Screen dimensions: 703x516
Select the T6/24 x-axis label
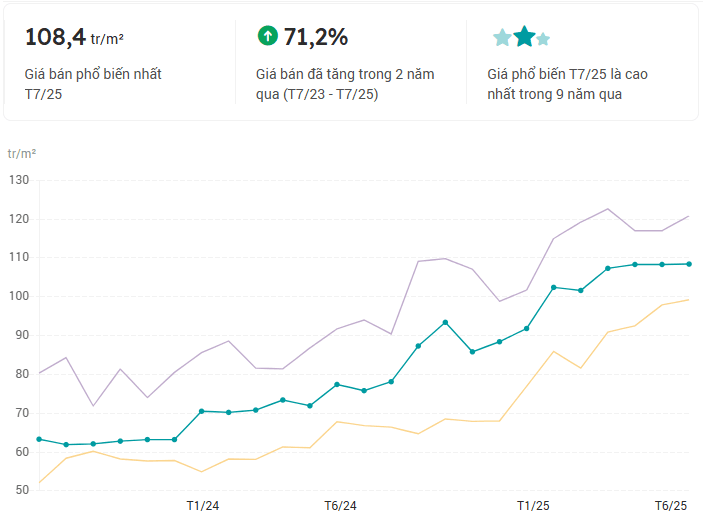pos(340,505)
